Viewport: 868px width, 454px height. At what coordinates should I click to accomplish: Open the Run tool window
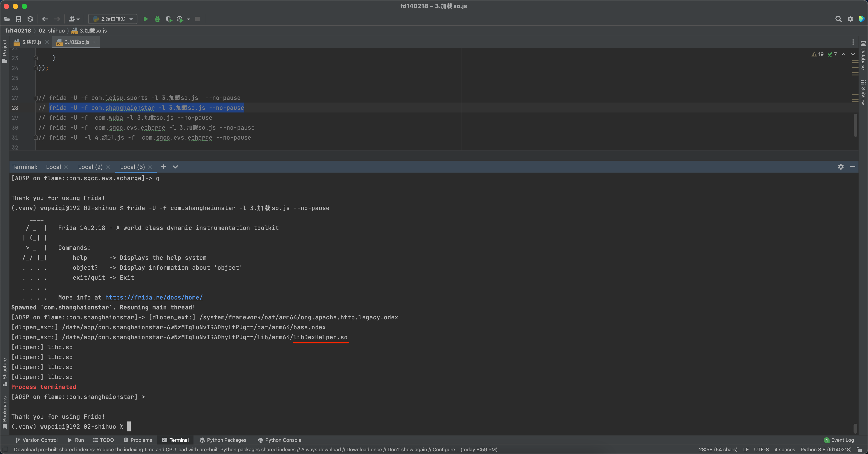pos(76,440)
